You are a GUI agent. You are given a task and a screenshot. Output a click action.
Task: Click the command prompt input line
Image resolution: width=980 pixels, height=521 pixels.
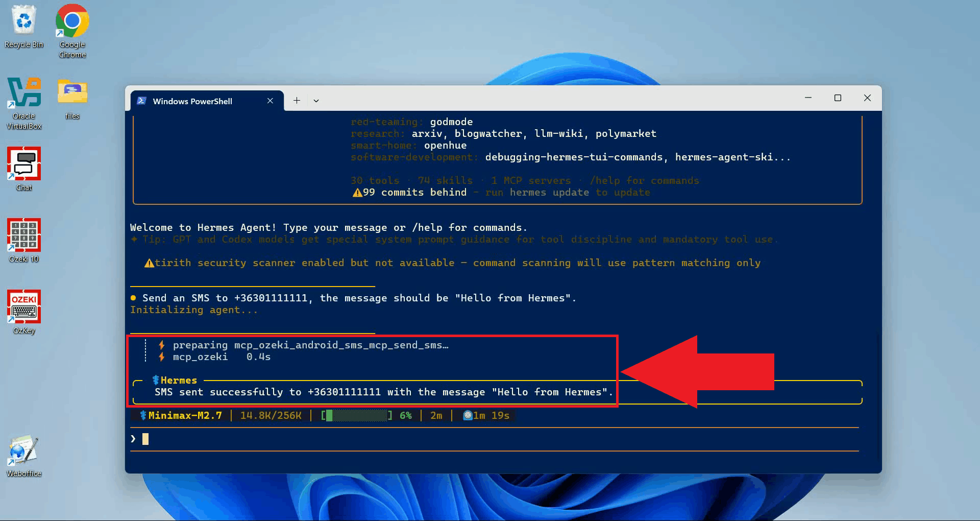[x=494, y=439]
